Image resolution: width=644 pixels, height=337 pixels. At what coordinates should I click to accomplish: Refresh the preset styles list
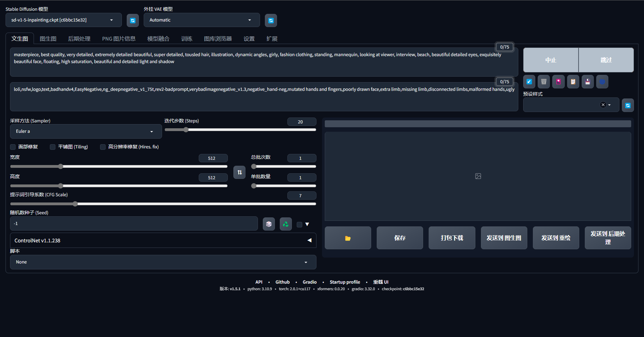coord(628,105)
